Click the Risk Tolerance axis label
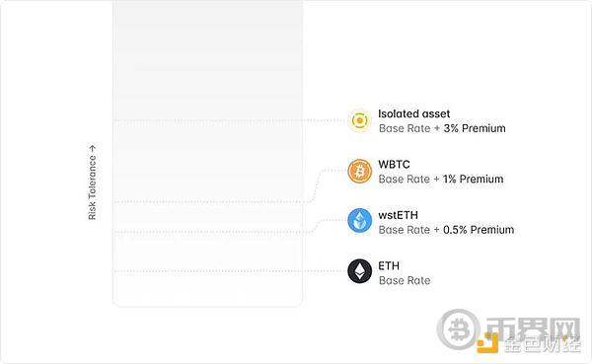This screenshot has width=592, height=364. click(x=92, y=187)
